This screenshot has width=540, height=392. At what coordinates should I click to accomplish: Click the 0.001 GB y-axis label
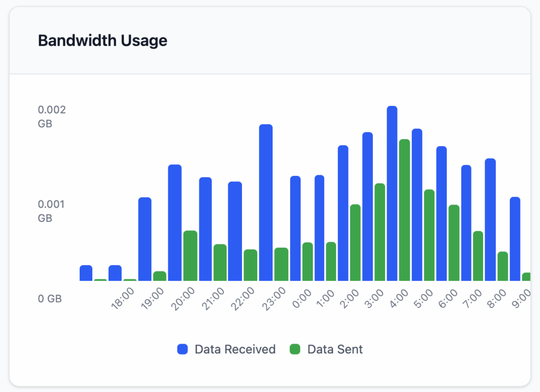[52, 211]
